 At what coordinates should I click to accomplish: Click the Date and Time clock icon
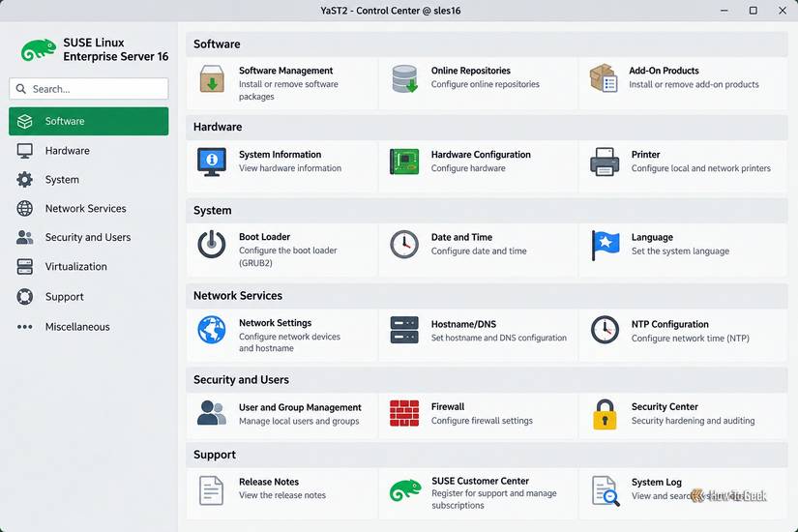point(404,245)
